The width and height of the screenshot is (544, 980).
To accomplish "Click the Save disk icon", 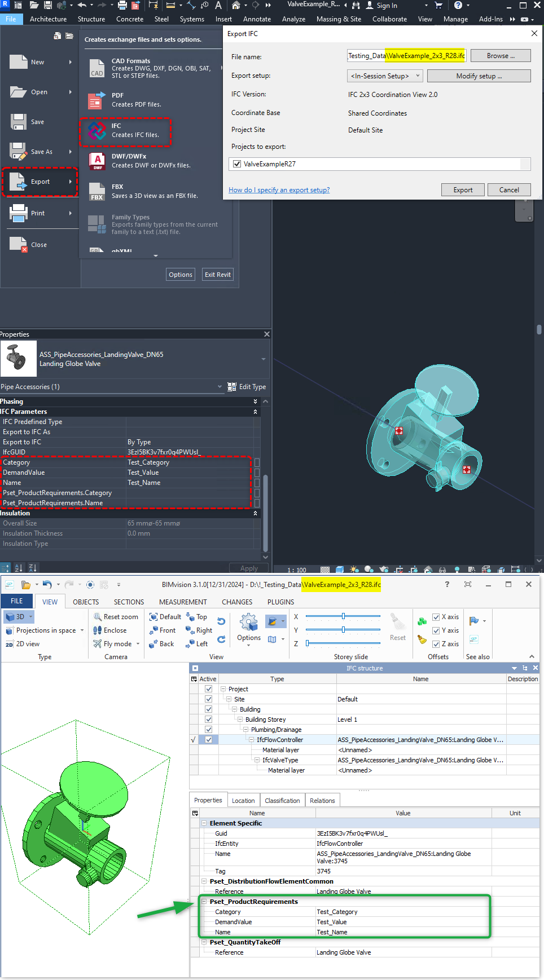I will point(18,122).
